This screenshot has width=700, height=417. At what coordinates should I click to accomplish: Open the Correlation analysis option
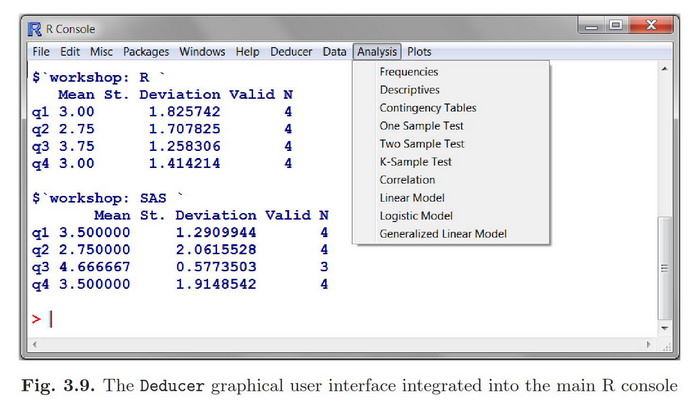coord(407,180)
